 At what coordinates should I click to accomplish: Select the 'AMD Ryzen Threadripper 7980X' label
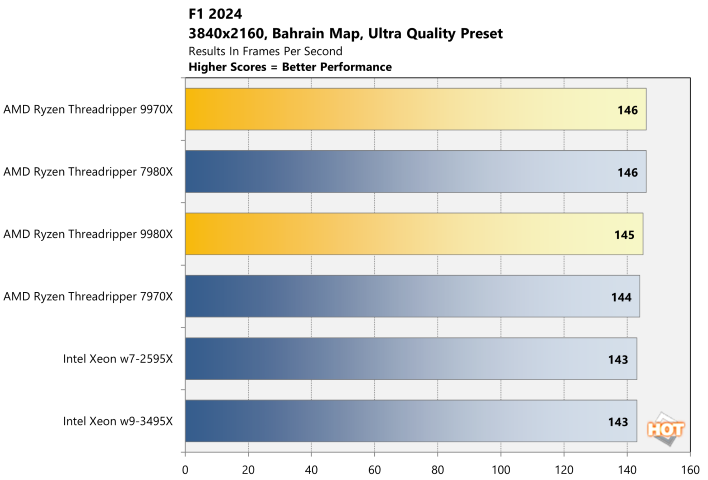tap(88, 172)
